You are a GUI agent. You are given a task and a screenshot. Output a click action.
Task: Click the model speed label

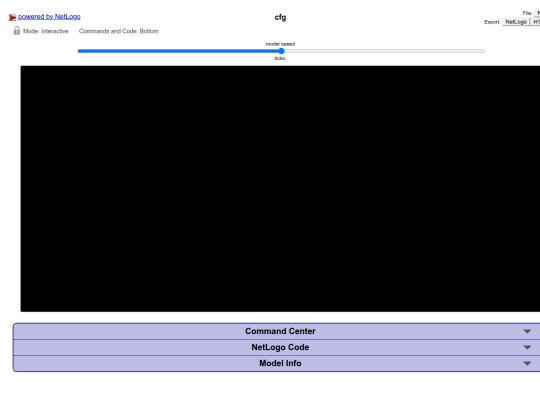[280, 44]
